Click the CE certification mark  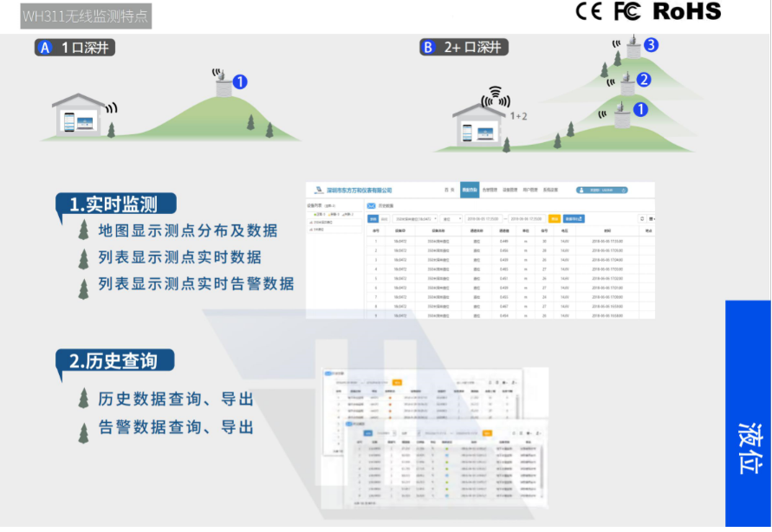coord(588,11)
